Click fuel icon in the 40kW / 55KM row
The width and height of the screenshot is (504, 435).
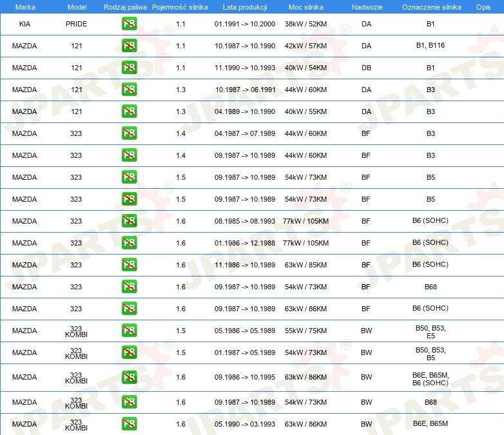(x=129, y=111)
